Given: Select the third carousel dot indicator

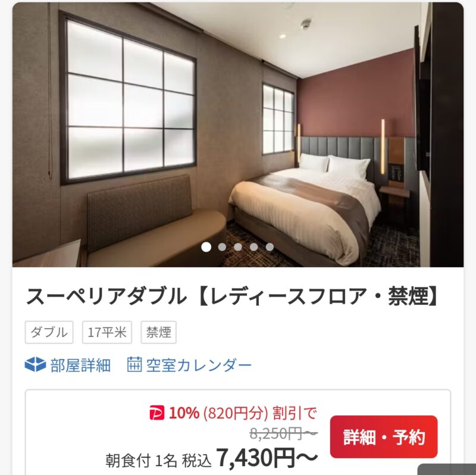Looking at the screenshot, I should [238, 247].
